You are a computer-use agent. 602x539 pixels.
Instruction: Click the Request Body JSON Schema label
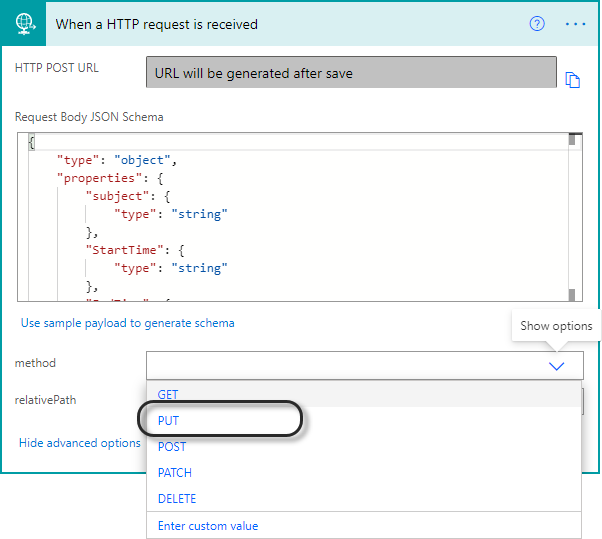click(x=89, y=117)
